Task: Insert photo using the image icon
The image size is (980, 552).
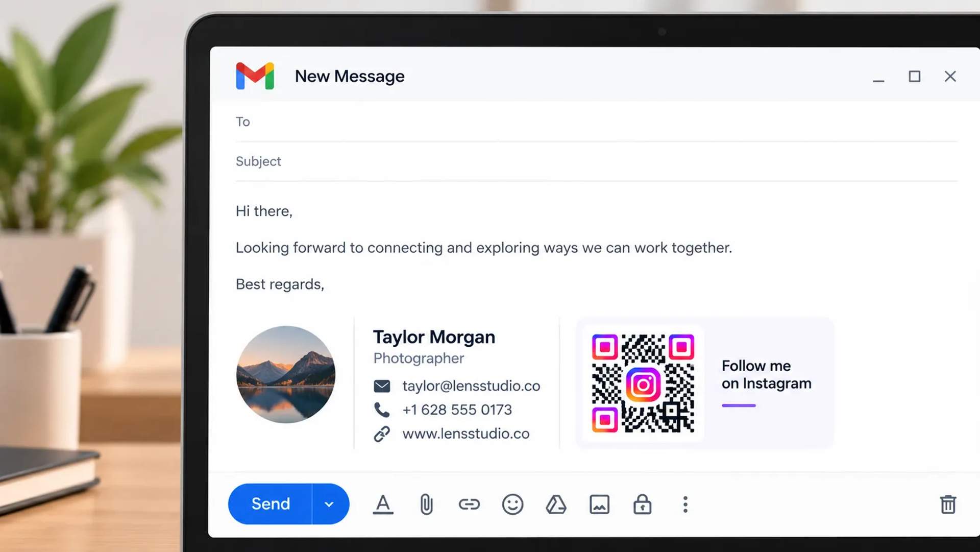Action: pos(599,505)
